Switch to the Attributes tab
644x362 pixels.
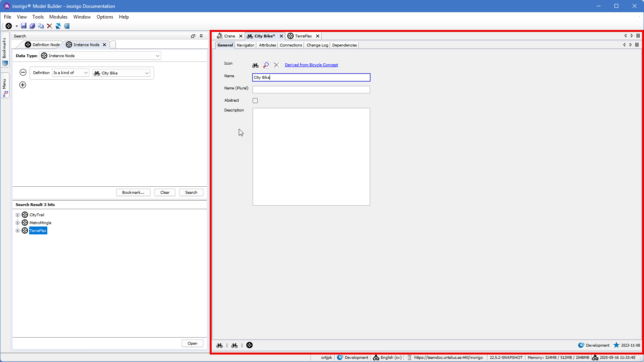267,45
